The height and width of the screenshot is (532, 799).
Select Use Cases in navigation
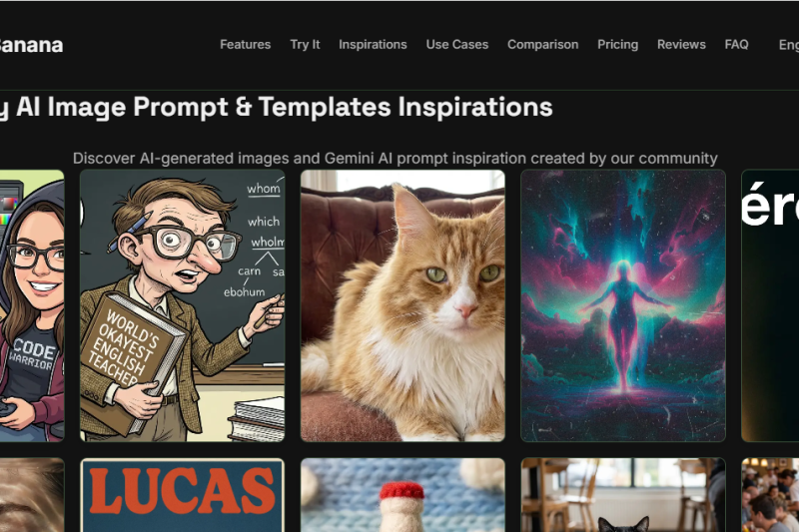click(x=457, y=45)
